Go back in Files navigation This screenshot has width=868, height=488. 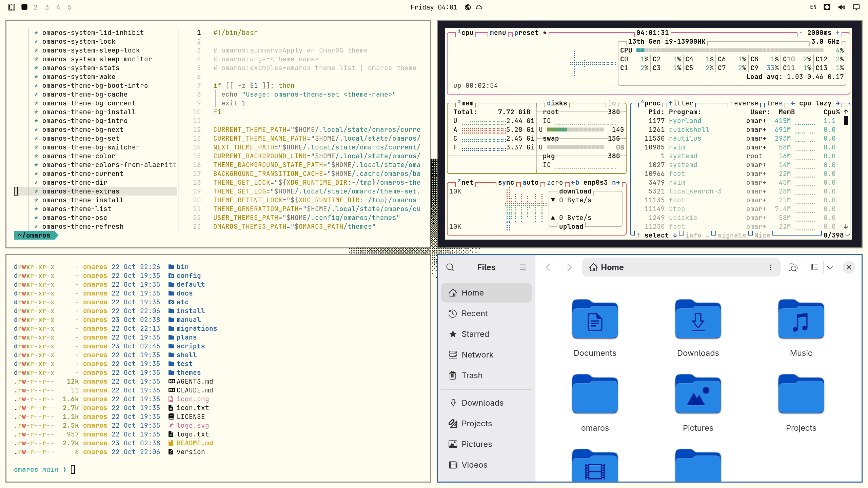tap(548, 267)
